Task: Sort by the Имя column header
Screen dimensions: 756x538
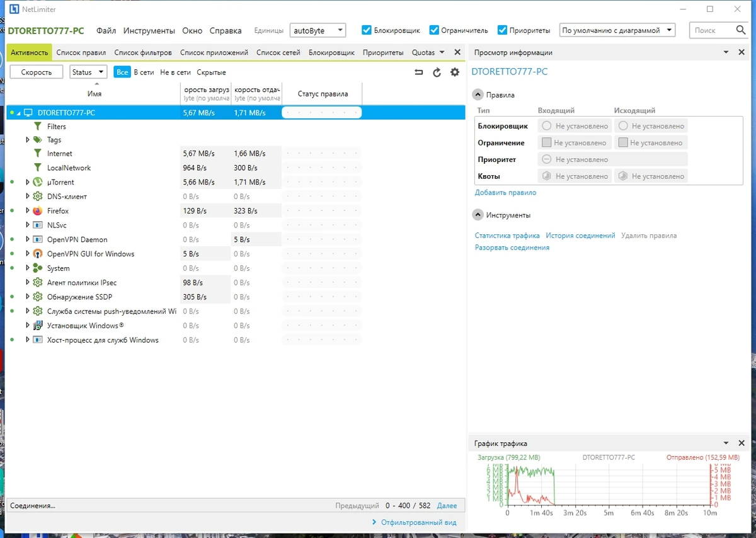Action: (94, 93)
